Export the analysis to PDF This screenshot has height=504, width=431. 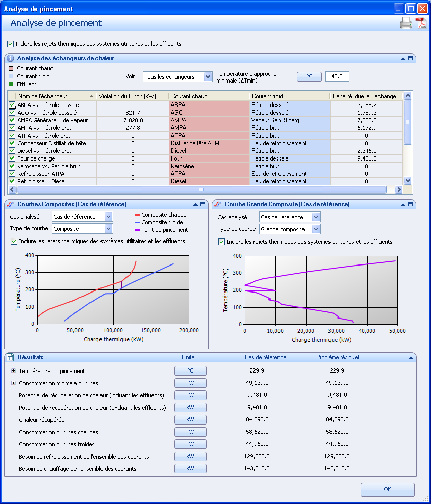[421, 23]
